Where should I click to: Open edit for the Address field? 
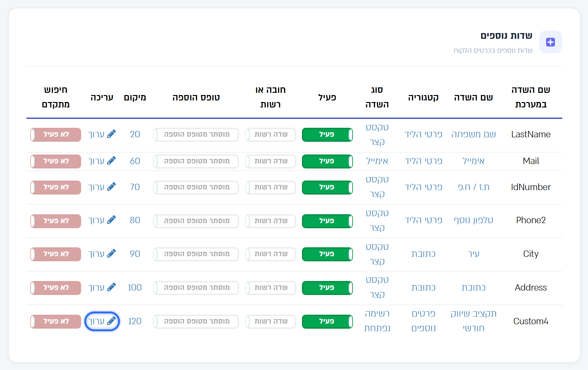pos(102,288)
